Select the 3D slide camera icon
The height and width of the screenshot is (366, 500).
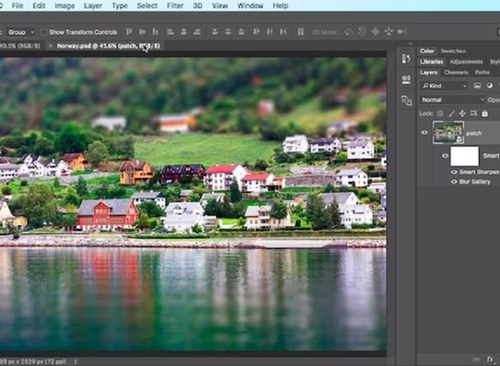(x=389, y=32)
